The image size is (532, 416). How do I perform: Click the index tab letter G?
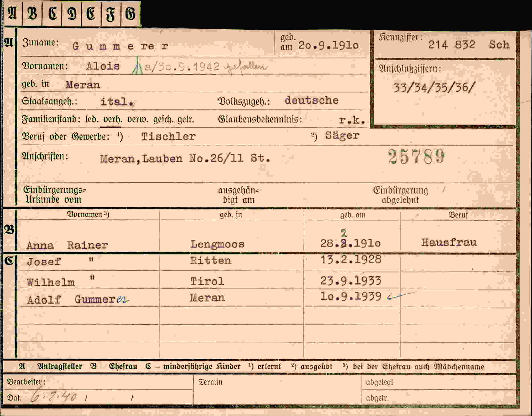point(130,13)
